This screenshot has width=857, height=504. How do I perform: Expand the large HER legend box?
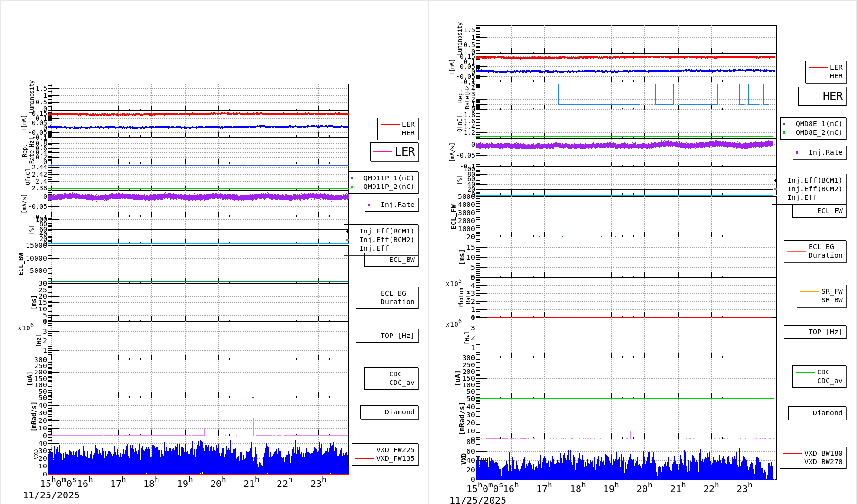[822, 96]
